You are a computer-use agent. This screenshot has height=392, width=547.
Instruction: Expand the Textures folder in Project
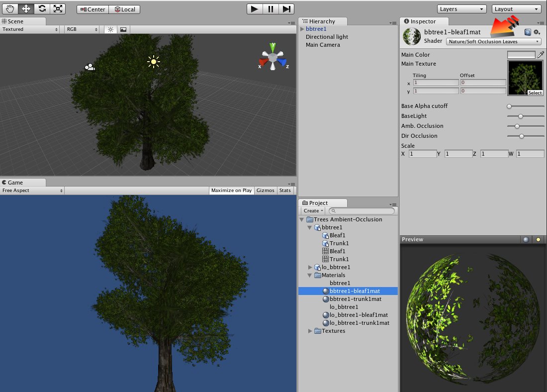point(310,331)
